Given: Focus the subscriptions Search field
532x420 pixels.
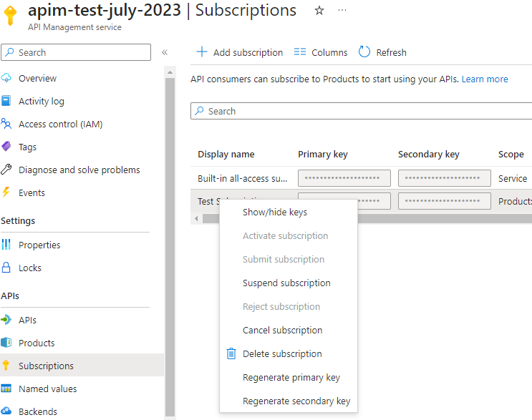Looking at the screenshot, I should [362, 111].
